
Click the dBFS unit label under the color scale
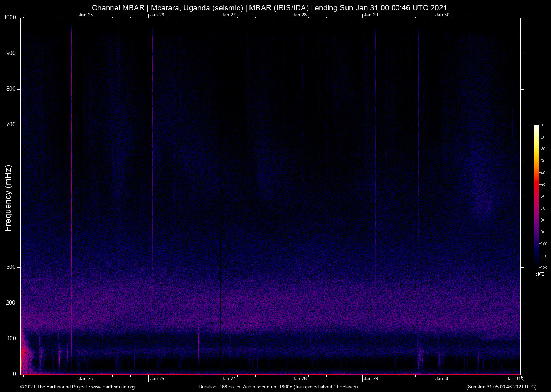(540, 274)
